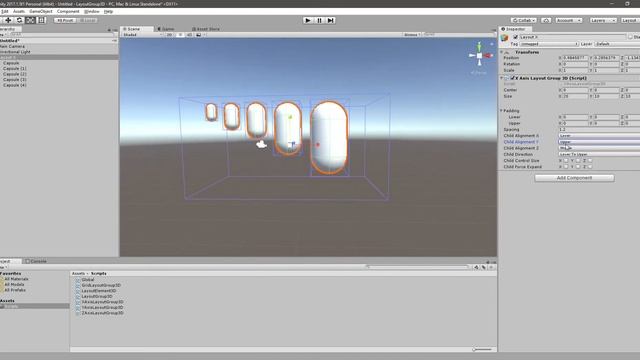The width and height of the screenshot is (640, 360).
Task: Click Assets breadcrumb in Project panel
Action: [x=78, y=273]
